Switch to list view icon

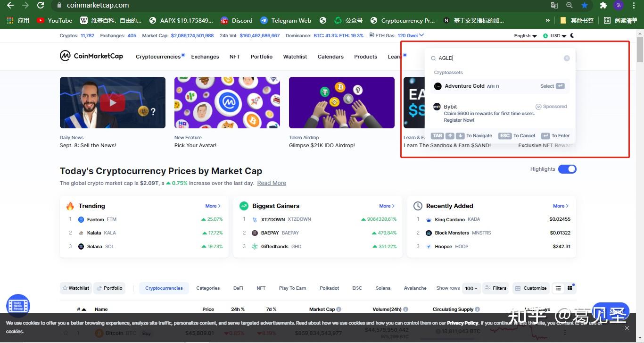[x=558, y=288]
